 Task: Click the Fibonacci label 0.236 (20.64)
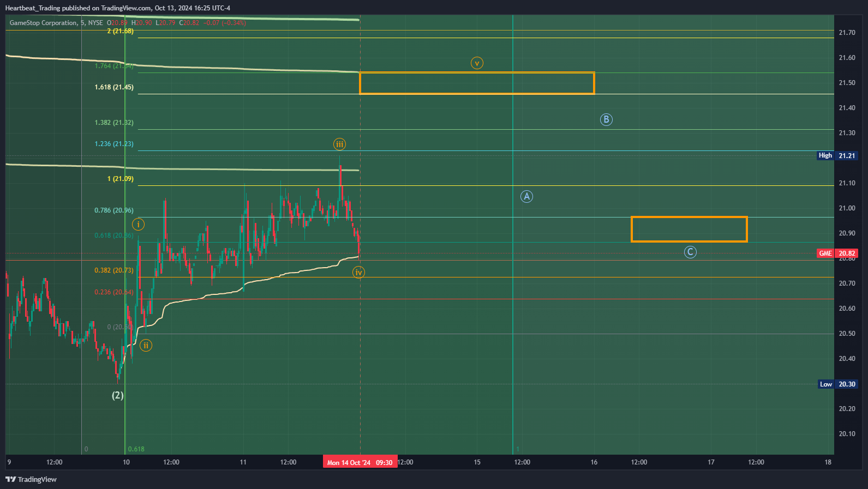pyautogui.click(x=114, y=292)
